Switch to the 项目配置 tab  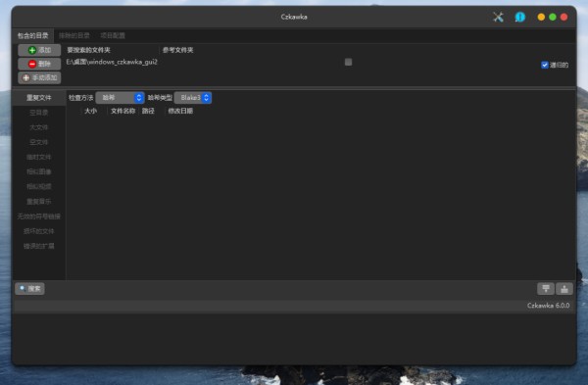click(x=113, y=35)
